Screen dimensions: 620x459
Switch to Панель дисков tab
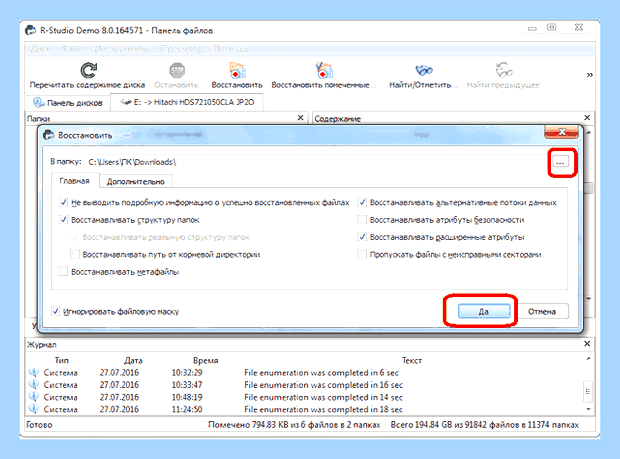(x=68, y=103)
